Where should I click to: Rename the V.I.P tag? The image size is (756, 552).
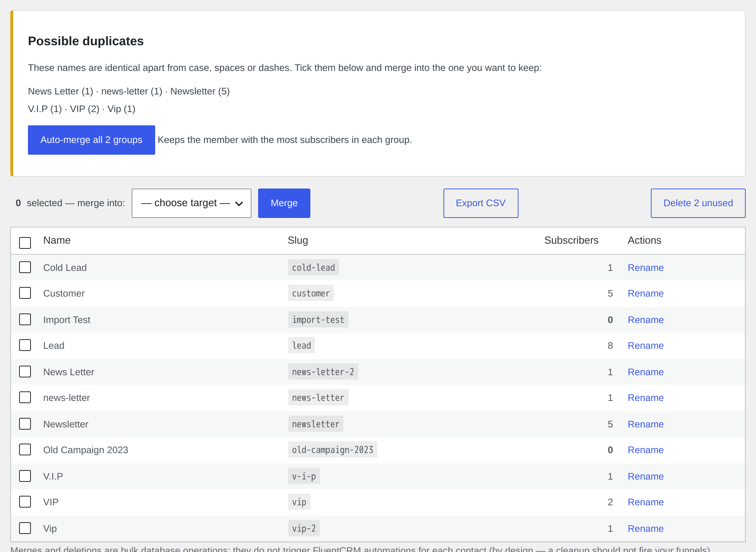pyautogui.click(x=645, y=476)
